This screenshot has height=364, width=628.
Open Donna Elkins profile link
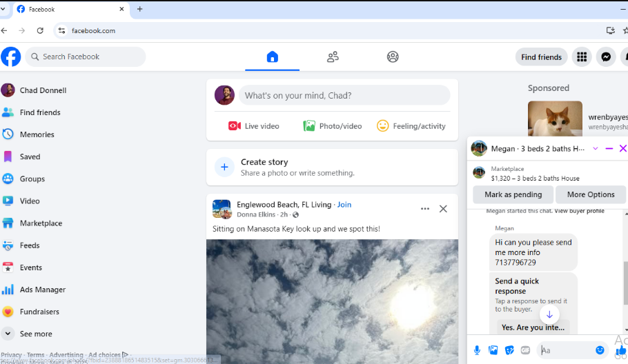coord(256,215)
